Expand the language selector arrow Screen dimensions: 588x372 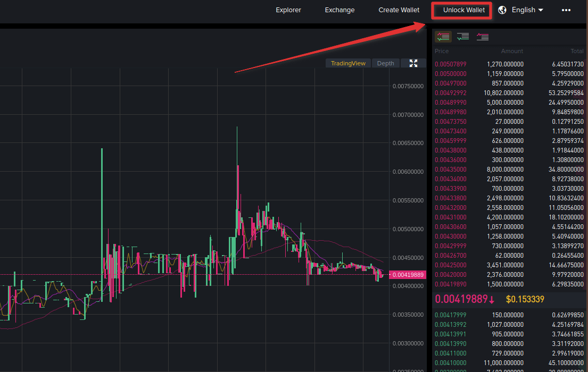541,10
